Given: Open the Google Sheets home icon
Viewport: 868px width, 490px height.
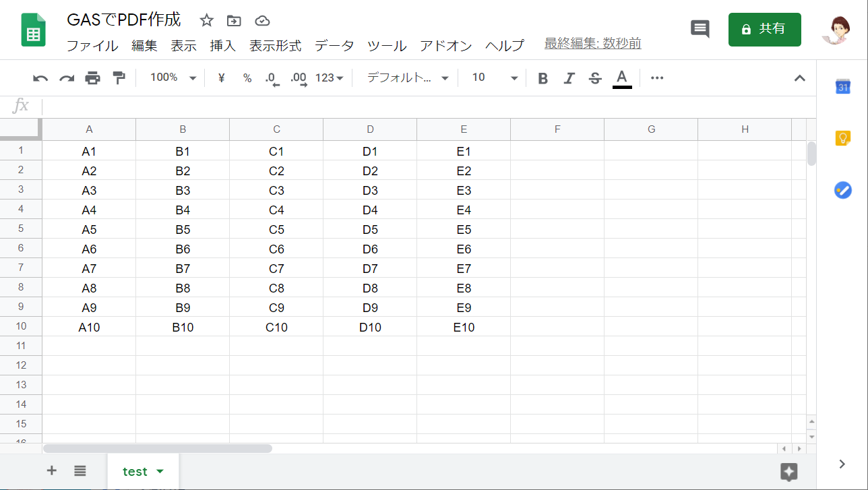Looking at the screenshot, I should (x=33, y=30).
